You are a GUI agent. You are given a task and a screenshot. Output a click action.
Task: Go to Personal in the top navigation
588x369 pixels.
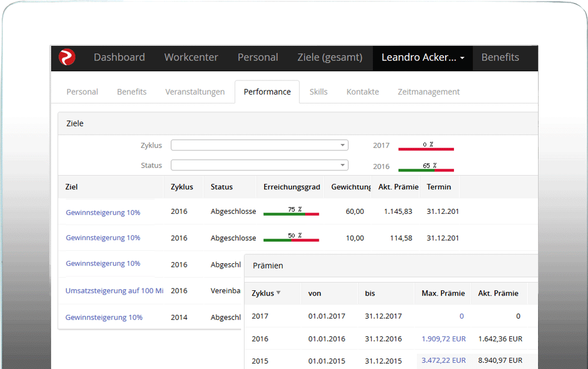(258, 58)
